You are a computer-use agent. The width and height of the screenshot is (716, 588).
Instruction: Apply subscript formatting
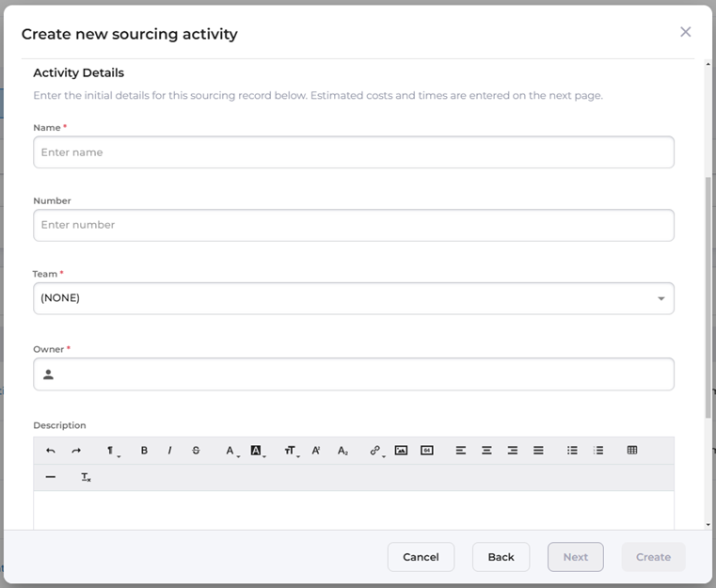click(x=342, y=451)
